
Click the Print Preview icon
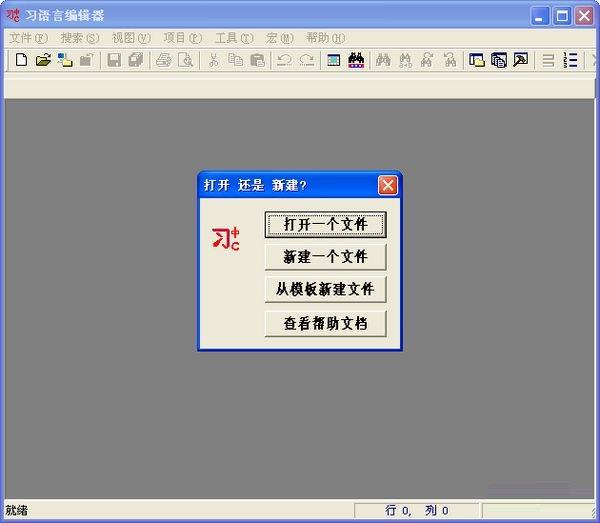[x=186, y=60]
